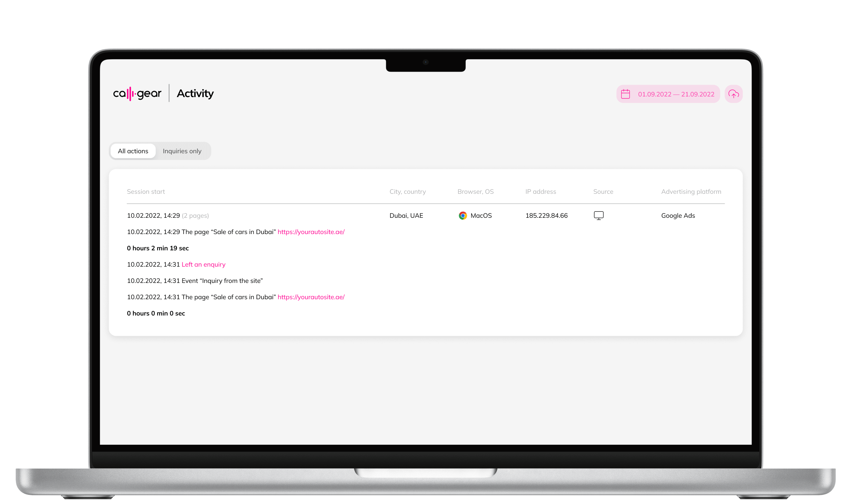Select the 'Inquiries only' toggle tab
The image size is (851, 504).
point(182,151)
